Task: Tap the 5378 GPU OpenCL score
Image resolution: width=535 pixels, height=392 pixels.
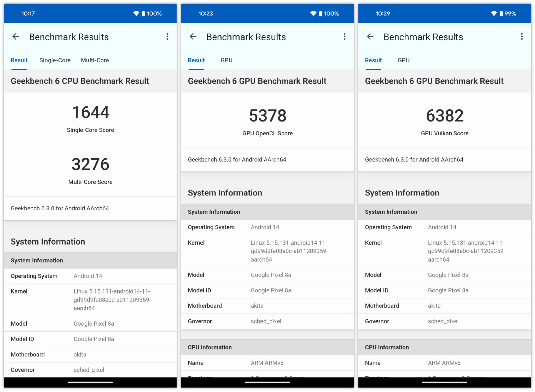Action: pyautogui.click(x=267, y=116)
